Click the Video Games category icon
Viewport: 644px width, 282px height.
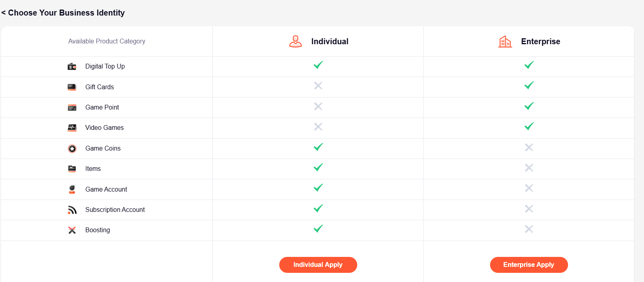click(x=72, y=128)
